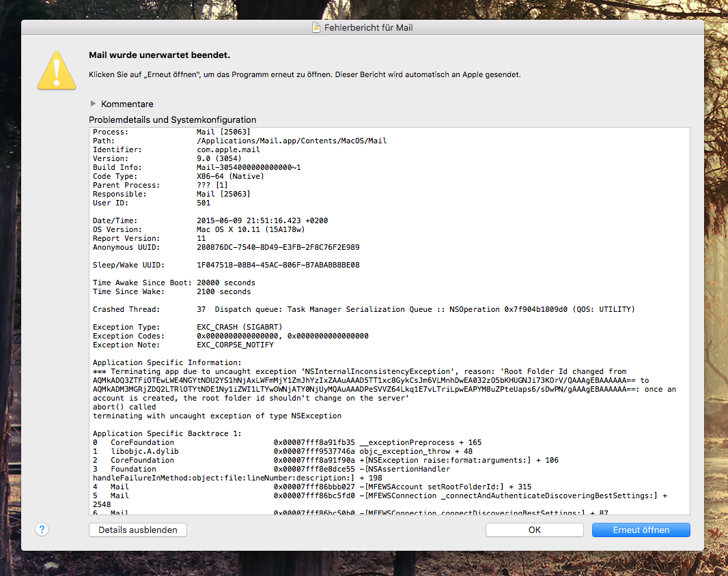Click the Crashed Thread line with Dispatch queue

pos(363,310)
